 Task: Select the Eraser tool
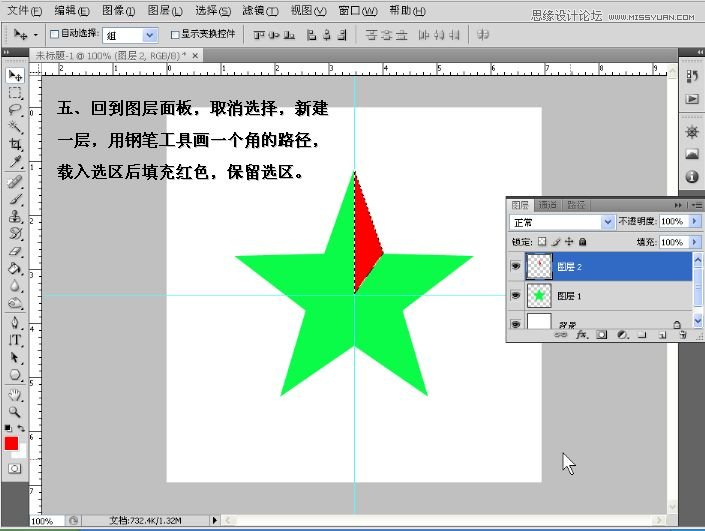[15, 251]
